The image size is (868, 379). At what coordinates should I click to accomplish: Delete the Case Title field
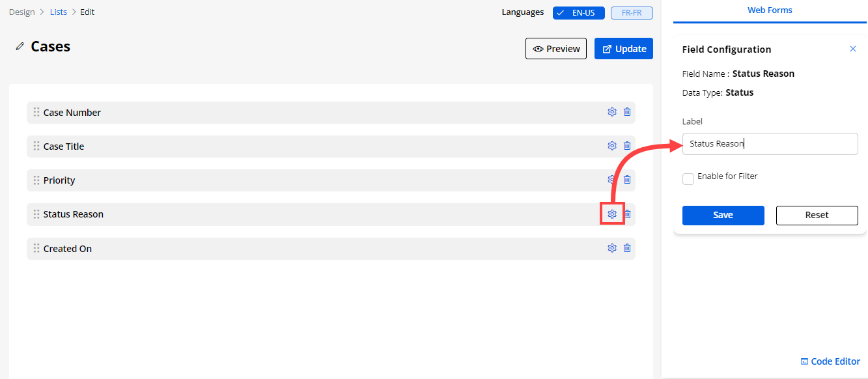coord(627,146)
